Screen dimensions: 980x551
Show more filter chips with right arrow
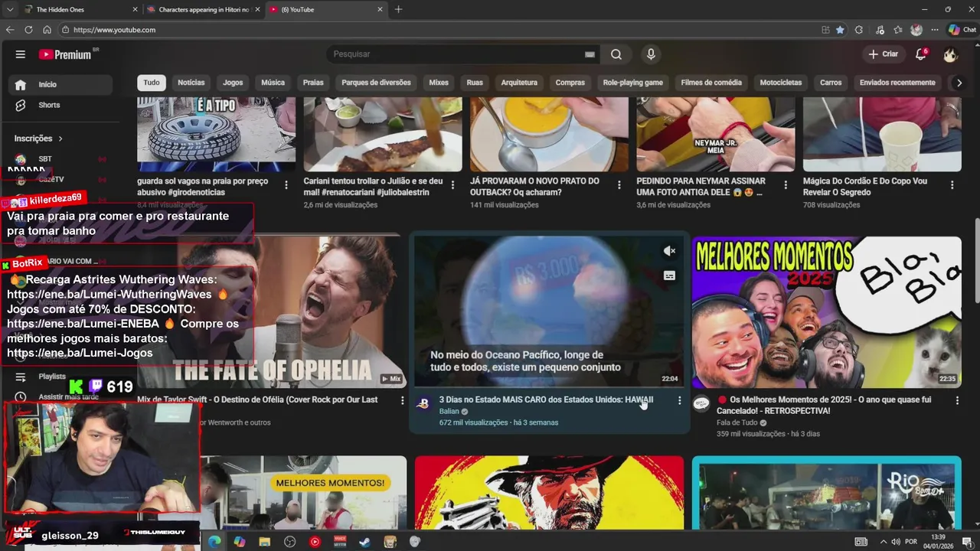[959, 83]
